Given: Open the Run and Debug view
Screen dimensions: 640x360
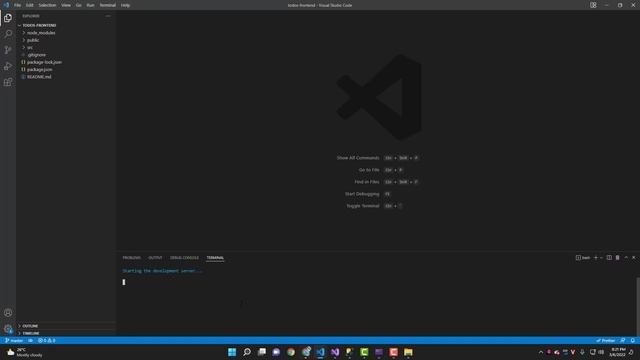Looking at the screenshot, I should coord(8,66).
